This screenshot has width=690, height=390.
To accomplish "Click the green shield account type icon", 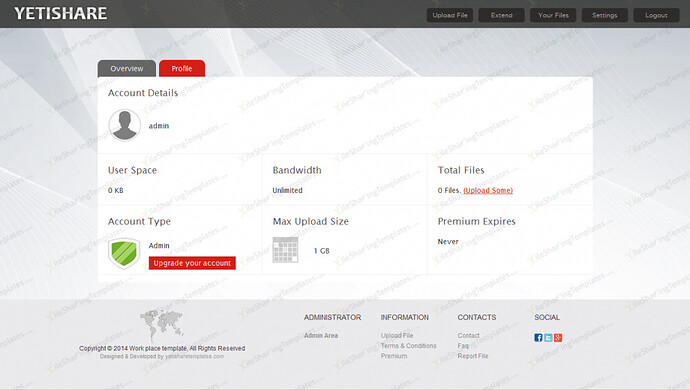I will click(124, 253).
